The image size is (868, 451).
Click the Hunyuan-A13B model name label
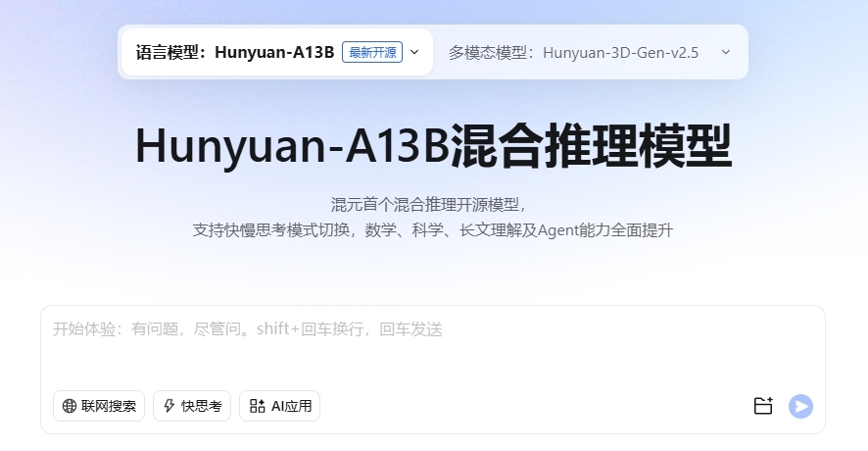coord(274,52)
